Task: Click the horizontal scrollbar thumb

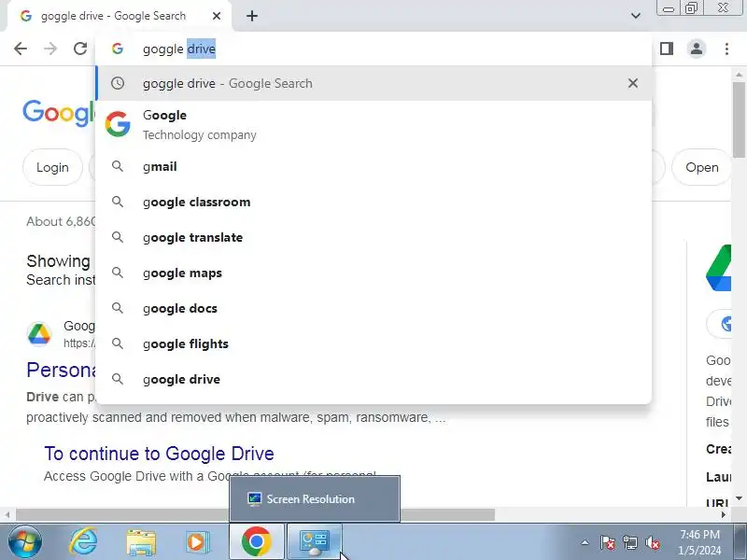Action: point(255,515)
